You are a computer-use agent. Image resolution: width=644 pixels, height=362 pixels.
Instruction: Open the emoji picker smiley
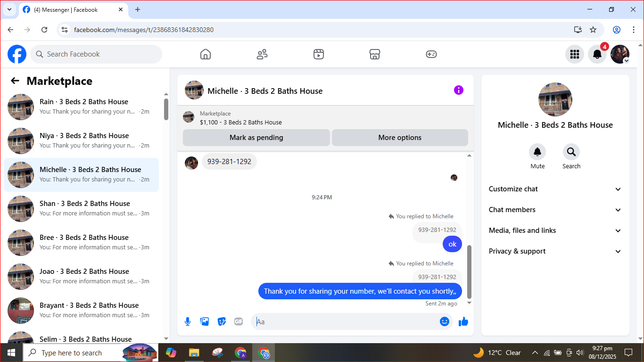click(x=444, y=321)
